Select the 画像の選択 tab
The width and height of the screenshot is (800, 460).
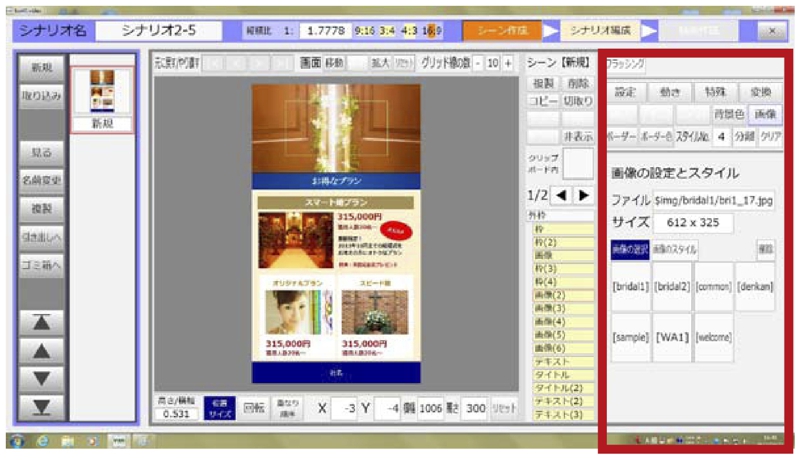point(630,249)
